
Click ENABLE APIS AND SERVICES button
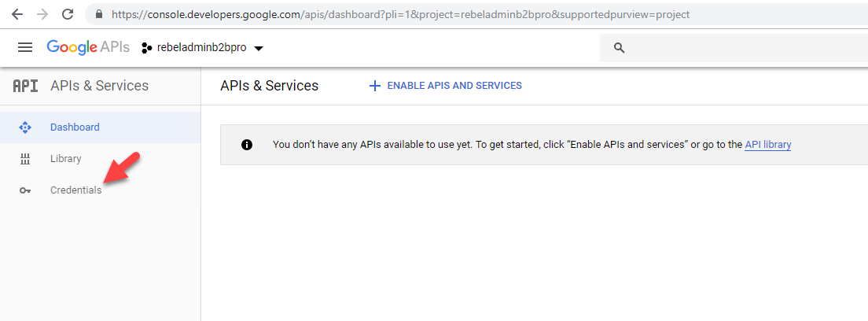click(x=446, y=86)
